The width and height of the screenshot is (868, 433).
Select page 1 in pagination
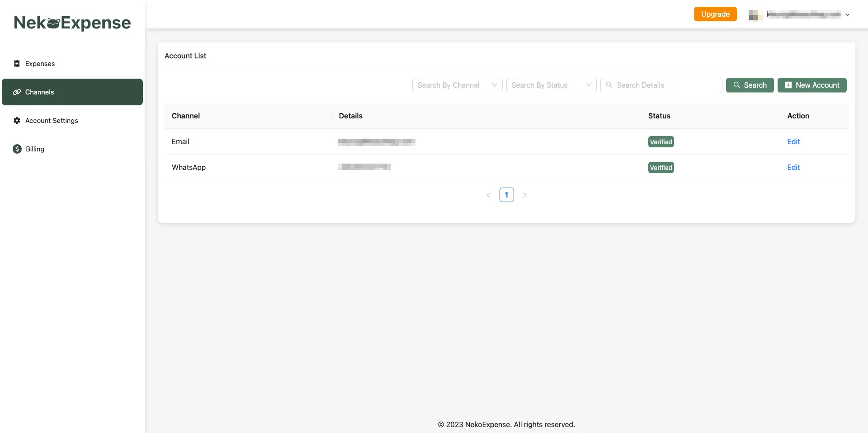[x=506, y=195]
